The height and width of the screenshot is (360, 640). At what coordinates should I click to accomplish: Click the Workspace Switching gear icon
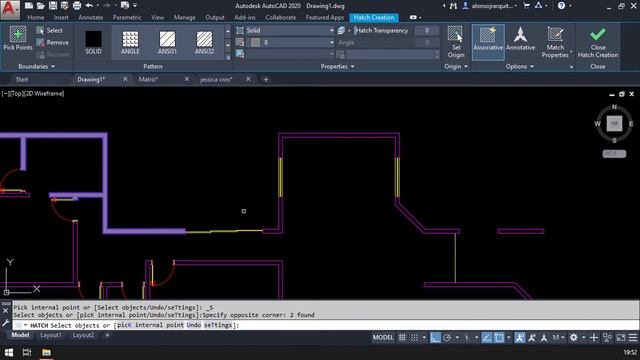coord(573,338)
